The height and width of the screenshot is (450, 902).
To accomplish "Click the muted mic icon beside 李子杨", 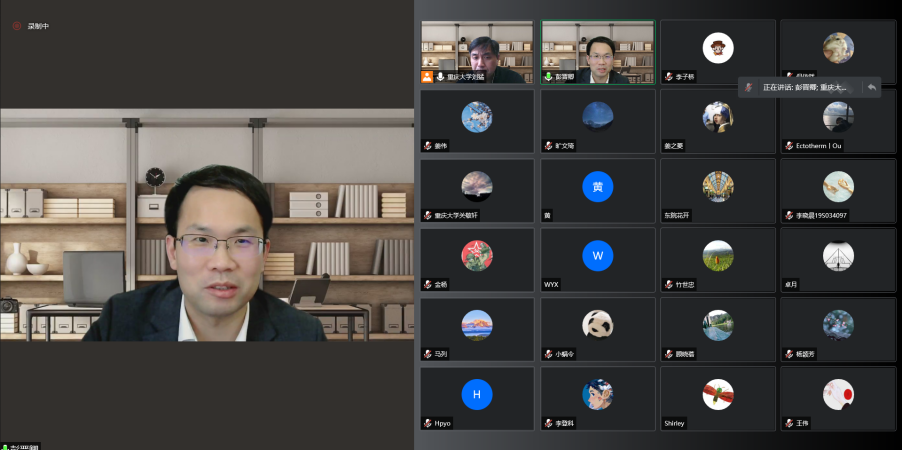I will [668, 77].
